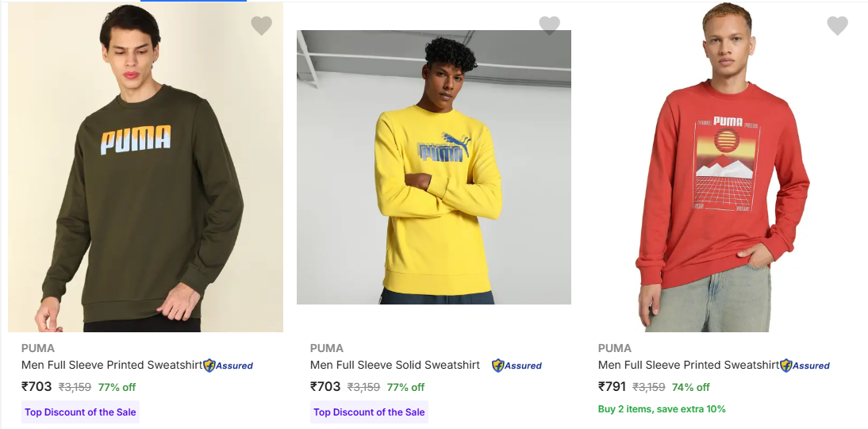Click Buy 2 items, save extra 10% offer
The width and height of the screenshot is (868, 429).
pos(662,409)
